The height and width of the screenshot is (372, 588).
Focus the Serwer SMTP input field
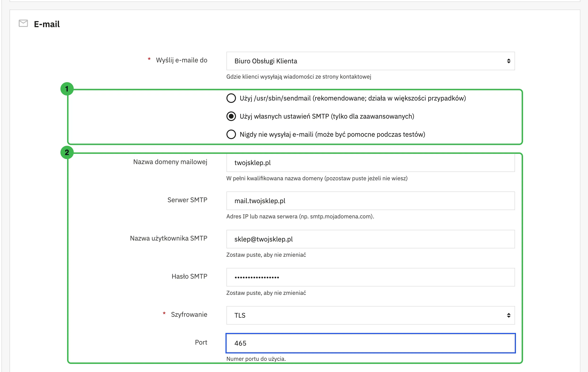370,201
